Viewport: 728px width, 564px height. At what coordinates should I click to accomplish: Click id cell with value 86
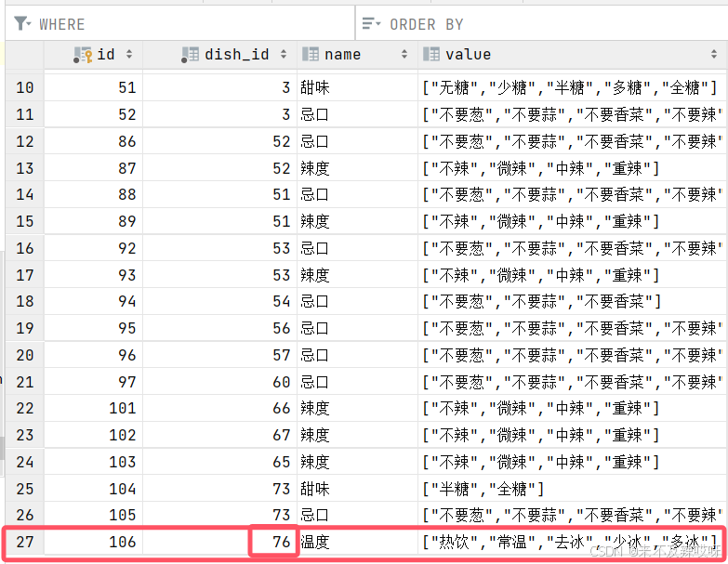pos(93,141)
